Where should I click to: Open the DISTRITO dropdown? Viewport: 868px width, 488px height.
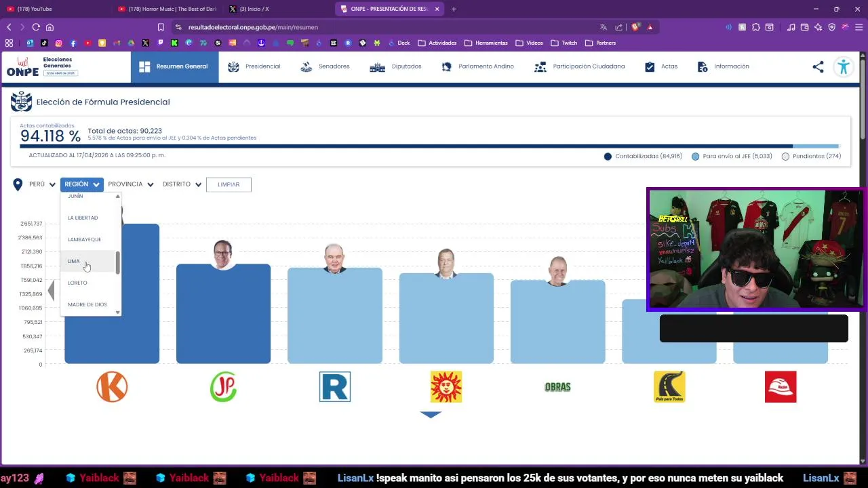[x=182, y=184]
